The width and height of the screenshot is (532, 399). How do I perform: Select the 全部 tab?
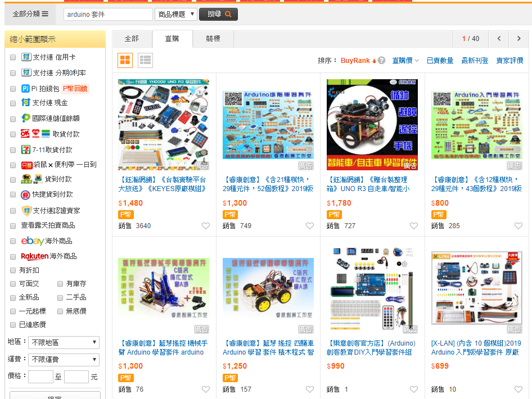[132, 39]
